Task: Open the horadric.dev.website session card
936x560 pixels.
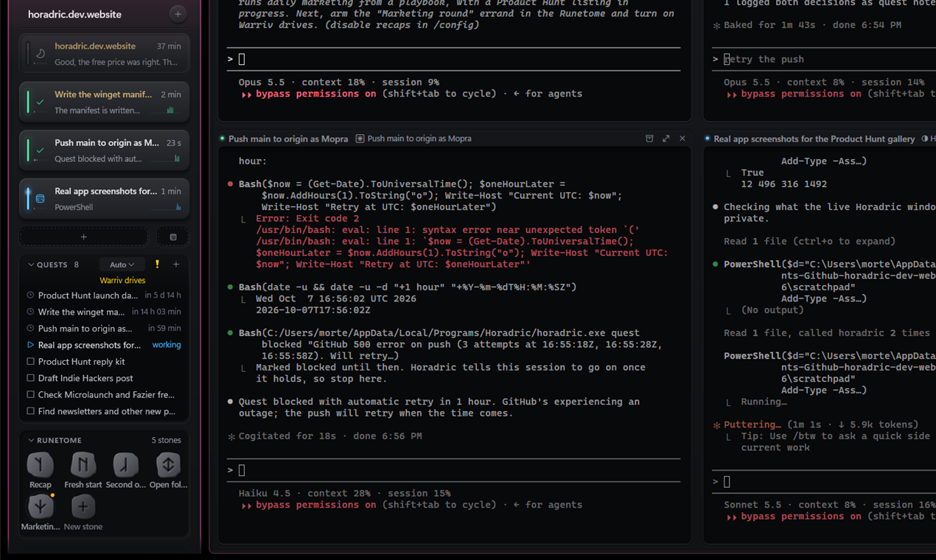Action: (x=104, y=54)
